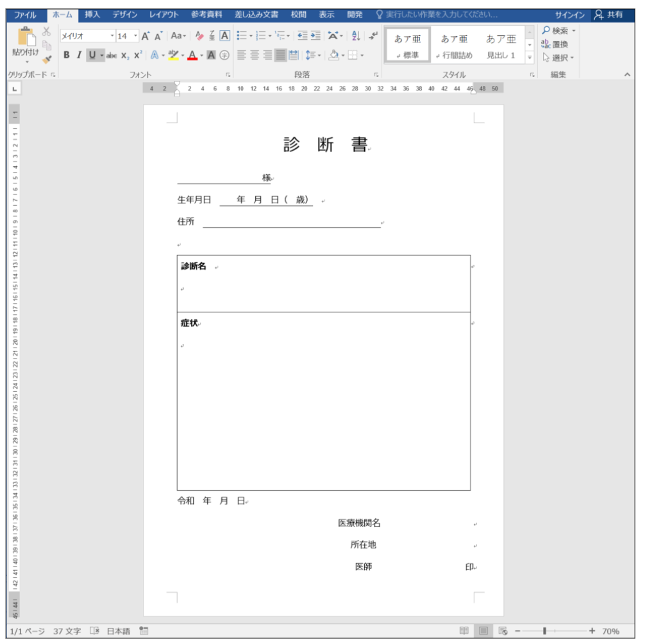Click the clear formatting eraser icon
Viewport: 645px width, 644px height.
199,36
